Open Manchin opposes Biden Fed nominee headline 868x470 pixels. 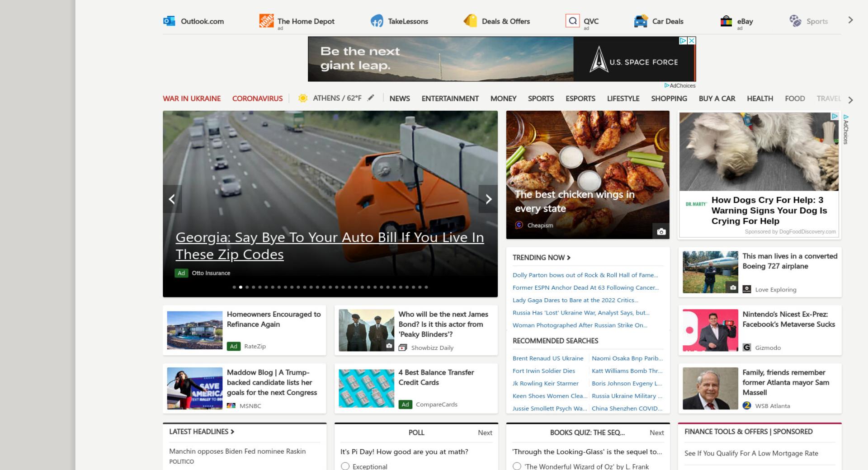(x=237, y=451)
